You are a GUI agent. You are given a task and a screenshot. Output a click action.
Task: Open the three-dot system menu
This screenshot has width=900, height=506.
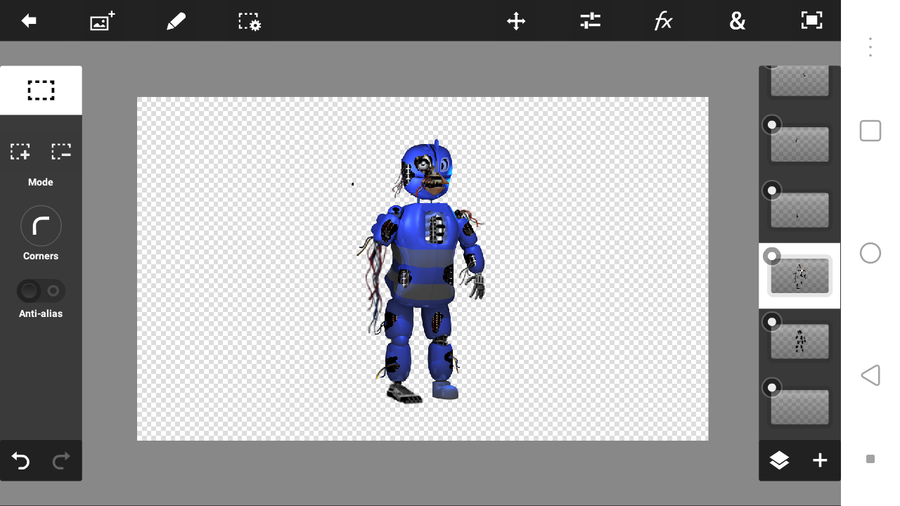(870, 47)
